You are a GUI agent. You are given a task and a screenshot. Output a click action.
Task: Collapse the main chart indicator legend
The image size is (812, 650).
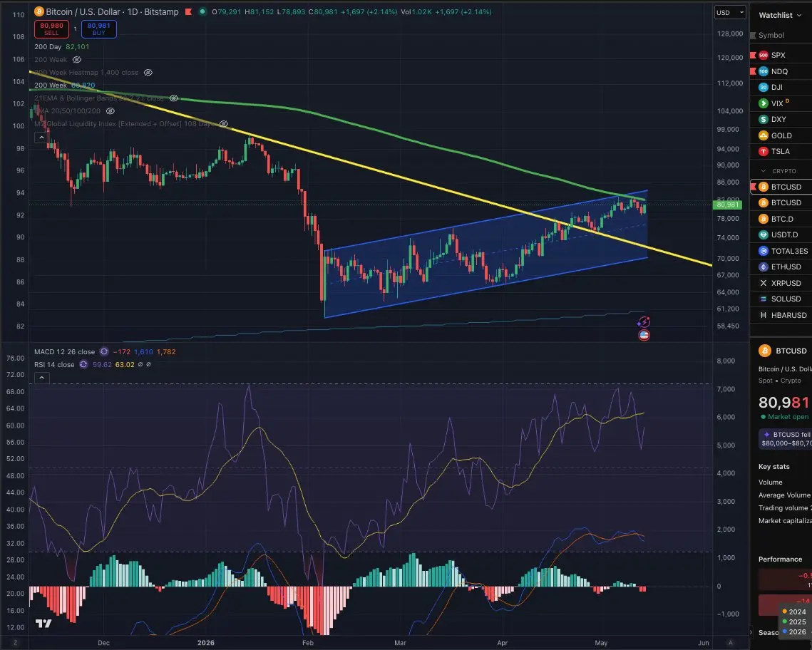pos(41,137)
